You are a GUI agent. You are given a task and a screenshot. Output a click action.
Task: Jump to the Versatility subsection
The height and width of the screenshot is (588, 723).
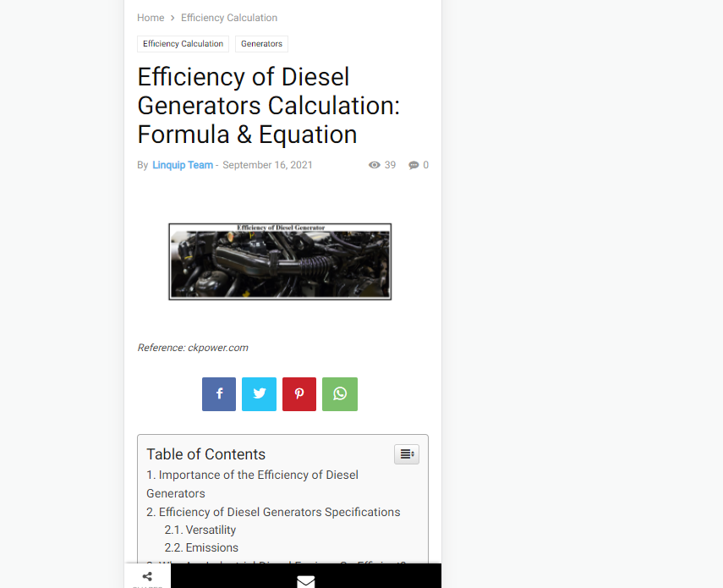(200, 530)
